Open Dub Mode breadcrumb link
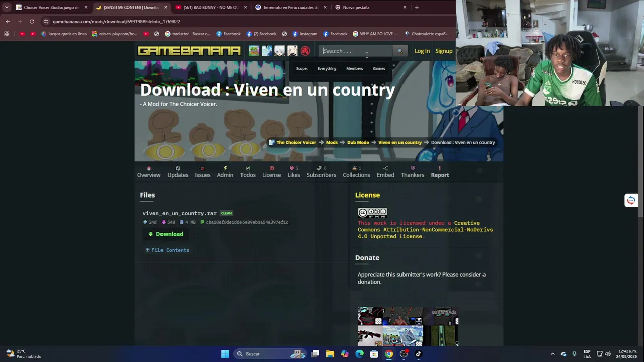644x362 pixels. 358,142
